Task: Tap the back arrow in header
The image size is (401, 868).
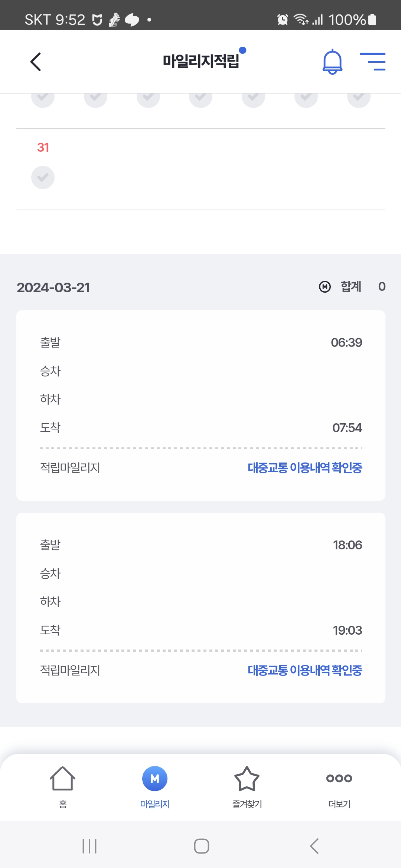Action: click(x=36, y=62)
